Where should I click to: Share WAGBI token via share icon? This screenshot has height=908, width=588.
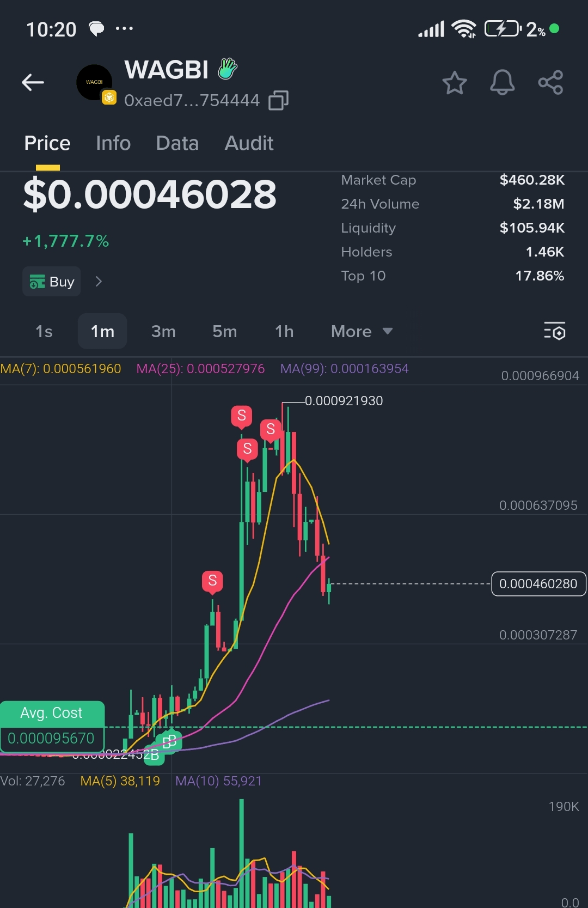pyautogui.click(x=550, y=83)
